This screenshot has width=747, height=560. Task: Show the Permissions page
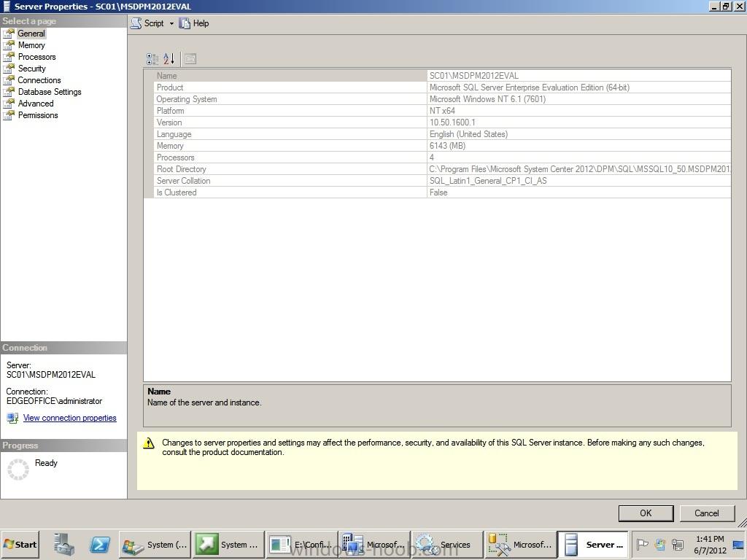click(x=38, y=115)
